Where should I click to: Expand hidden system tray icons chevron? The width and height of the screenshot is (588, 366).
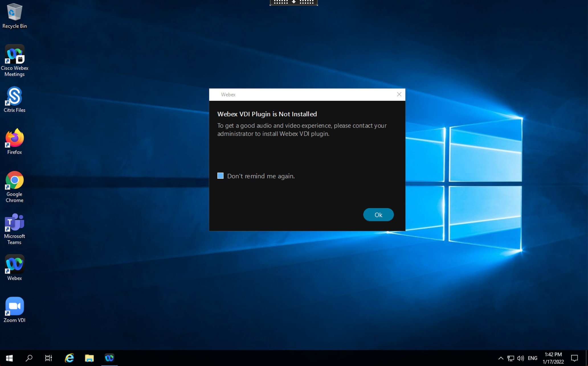pyautogui.click(x=501, y=358)
